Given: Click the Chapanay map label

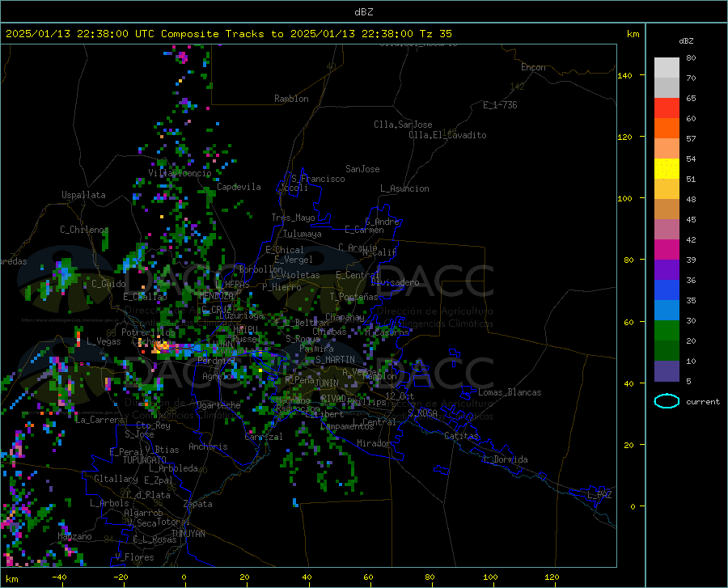Looking at the screenshot, I should point(345,317).
